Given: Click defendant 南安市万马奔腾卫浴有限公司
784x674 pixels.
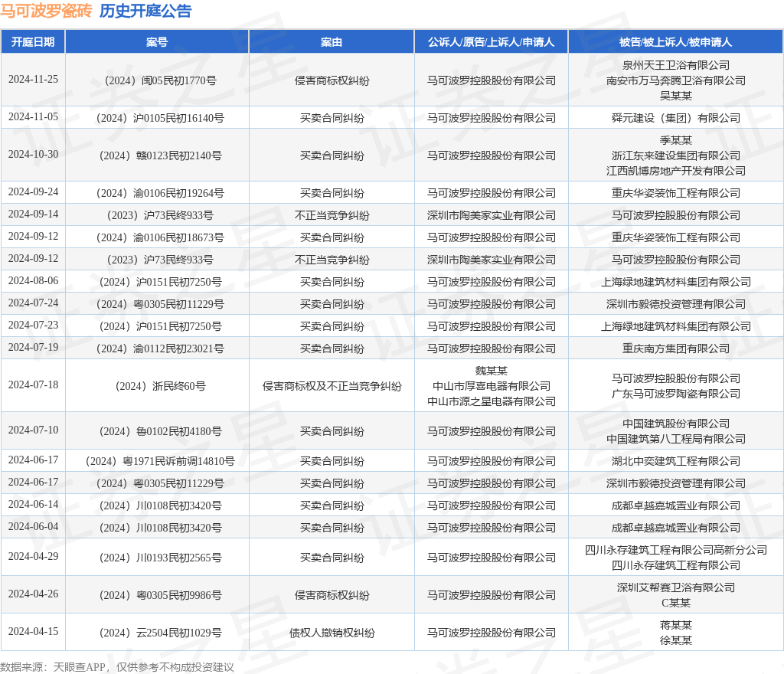Looking at the screenshot, I should (675, 80).
